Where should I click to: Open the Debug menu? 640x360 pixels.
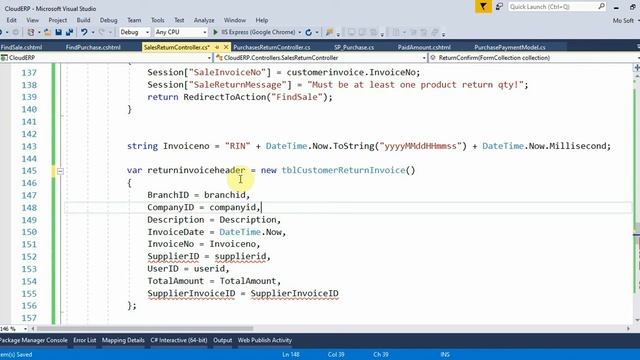(x=108, y=20)
